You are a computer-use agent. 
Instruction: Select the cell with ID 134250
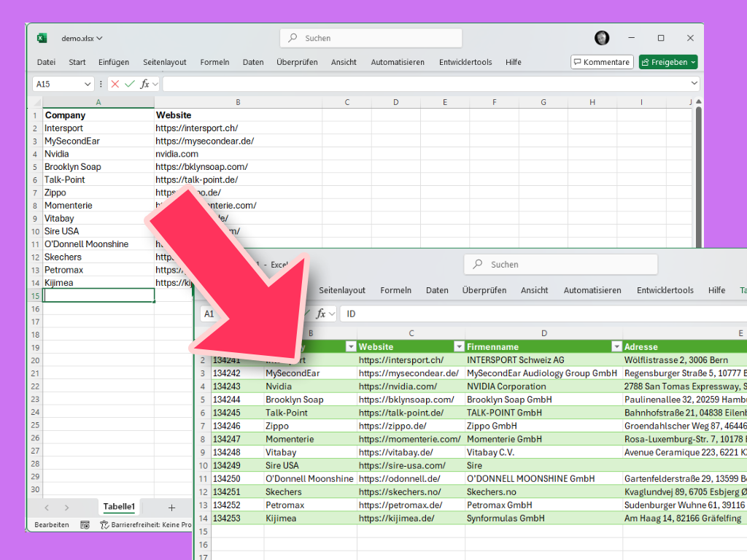point(238,479)
